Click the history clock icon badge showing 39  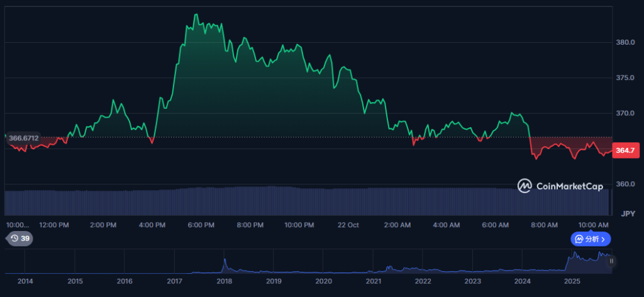[19, 238]
